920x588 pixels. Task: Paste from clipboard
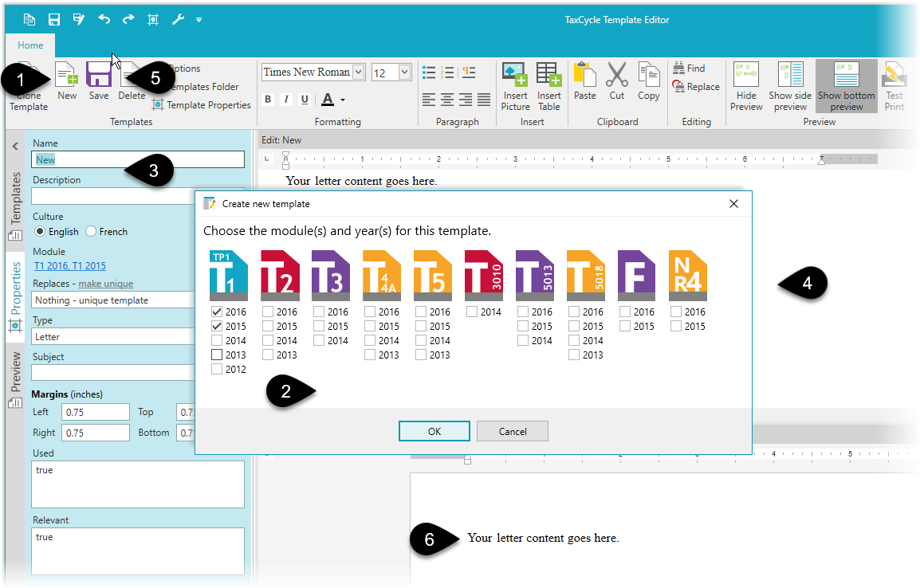point(585,81)
